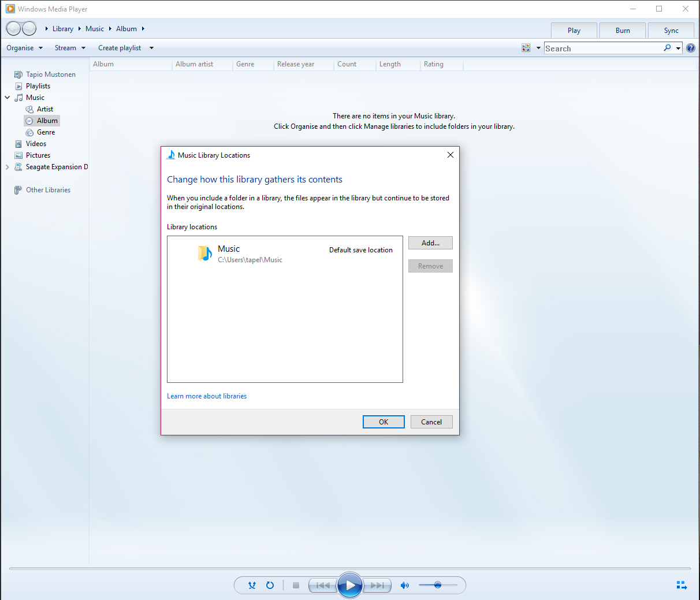Open the search options dropdown arrow
700x600 pixels.
tap(678, 49)
